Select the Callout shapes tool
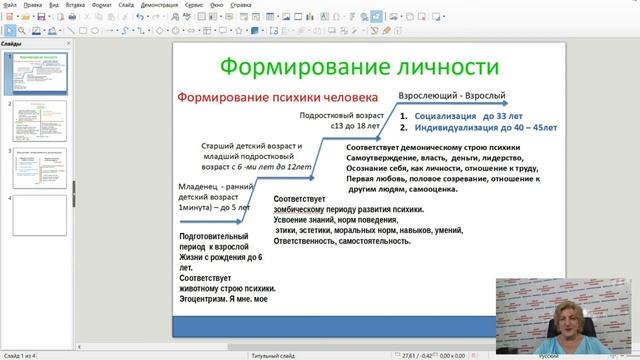Image resolution: width=640 pixels, height=360 pixels. point(223,31)
